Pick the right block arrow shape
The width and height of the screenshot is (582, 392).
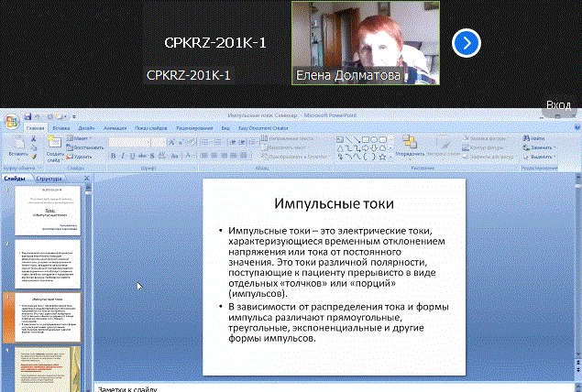click(366, 148)
